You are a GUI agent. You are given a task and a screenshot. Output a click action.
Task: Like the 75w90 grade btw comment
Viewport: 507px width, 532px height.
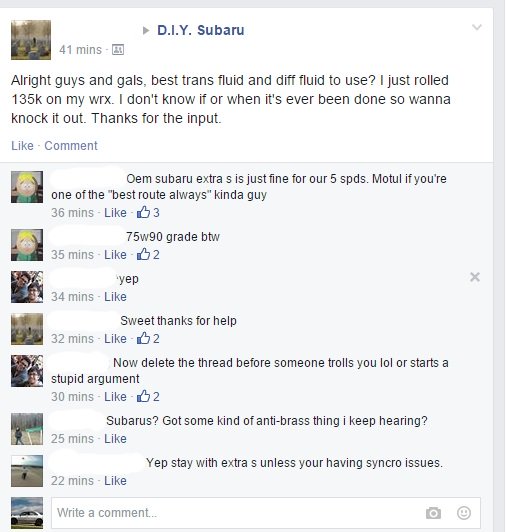tap(115, 254)
